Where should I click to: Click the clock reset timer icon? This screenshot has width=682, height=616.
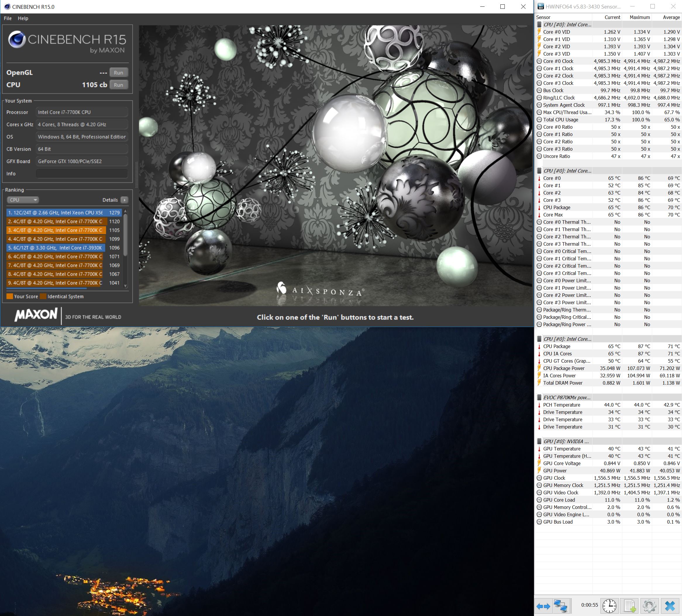[609, 606]
